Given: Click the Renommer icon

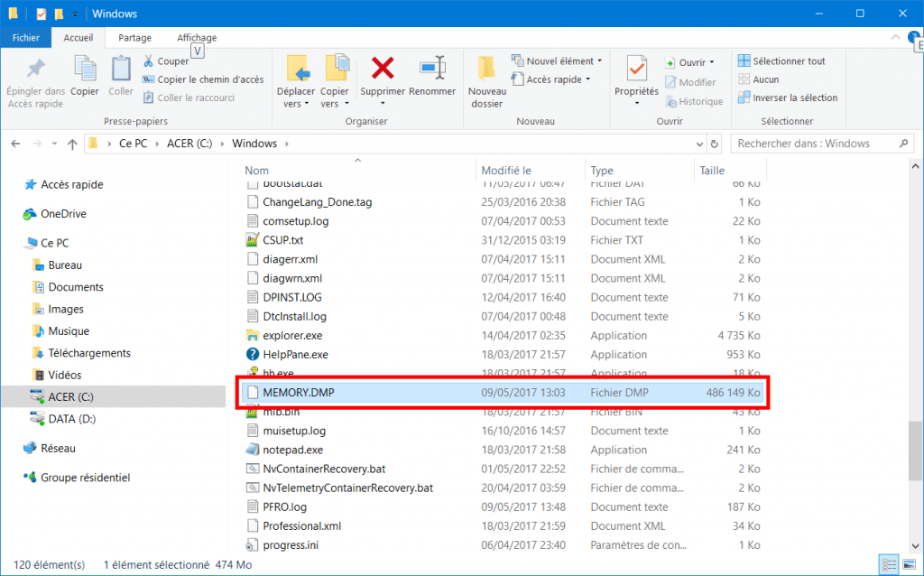Looking at the screenshot, I should 432,69.
